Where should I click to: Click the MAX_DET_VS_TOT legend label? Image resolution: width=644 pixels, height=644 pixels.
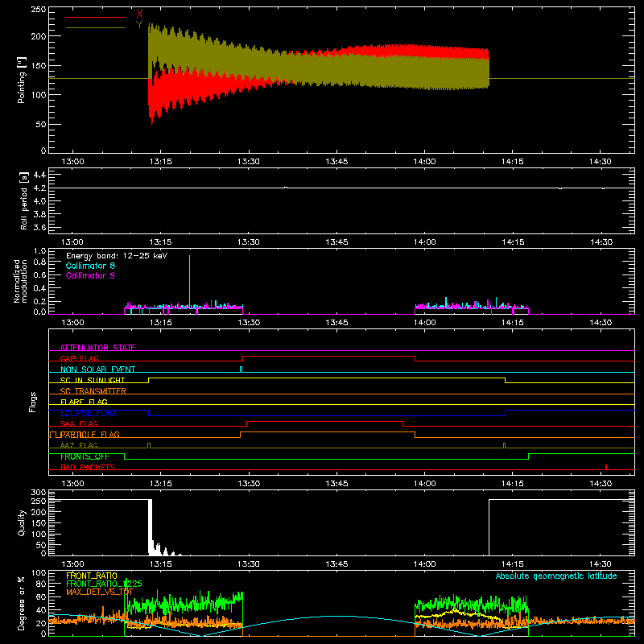tap(100, 592)
